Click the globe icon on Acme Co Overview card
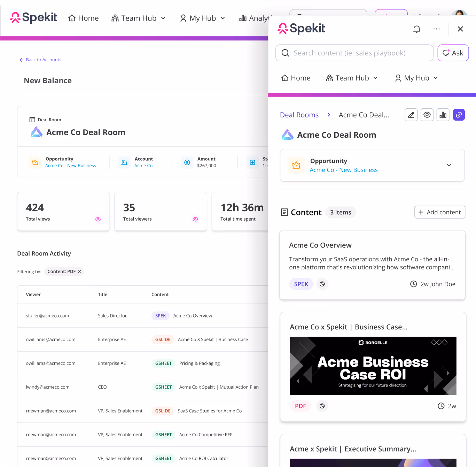The image size is (476, 467). [322, 284]
